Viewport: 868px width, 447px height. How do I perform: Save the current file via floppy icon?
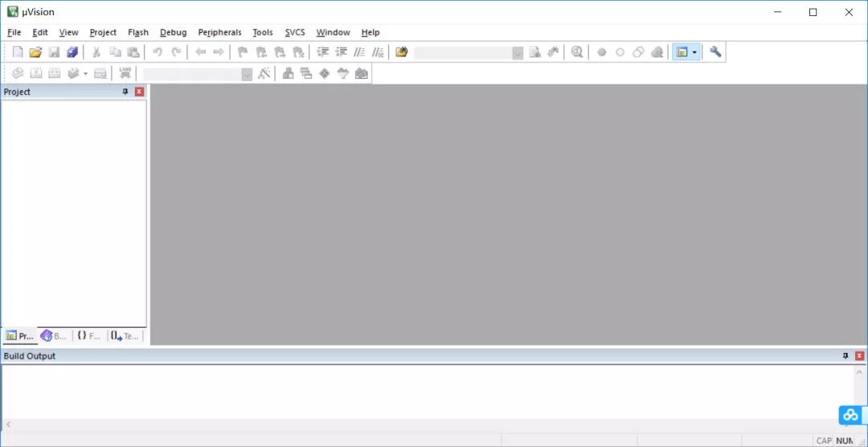[54, 52]
